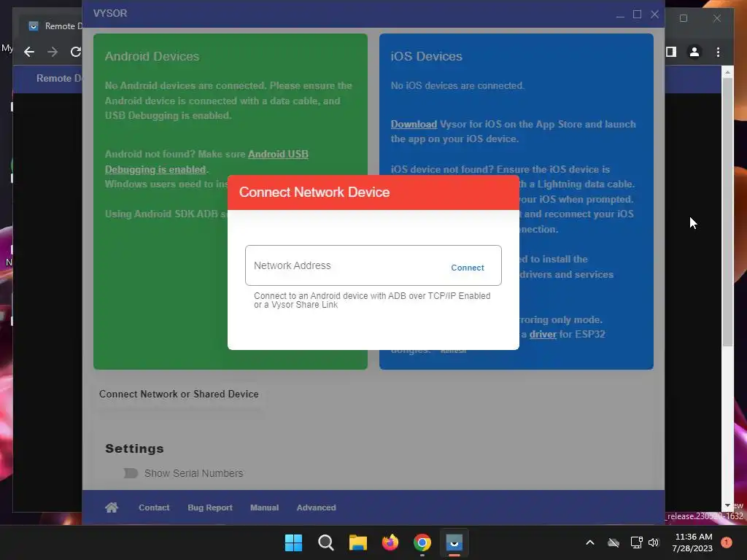Viewport: 747px width, 560px height.
Task: Toggle Chrome side panel icon
Action: [671, 52]
